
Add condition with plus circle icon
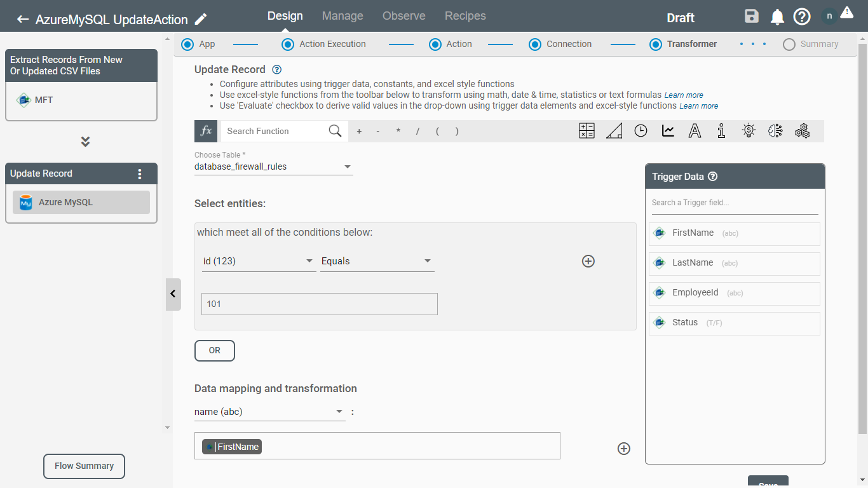tap(588, 261)
